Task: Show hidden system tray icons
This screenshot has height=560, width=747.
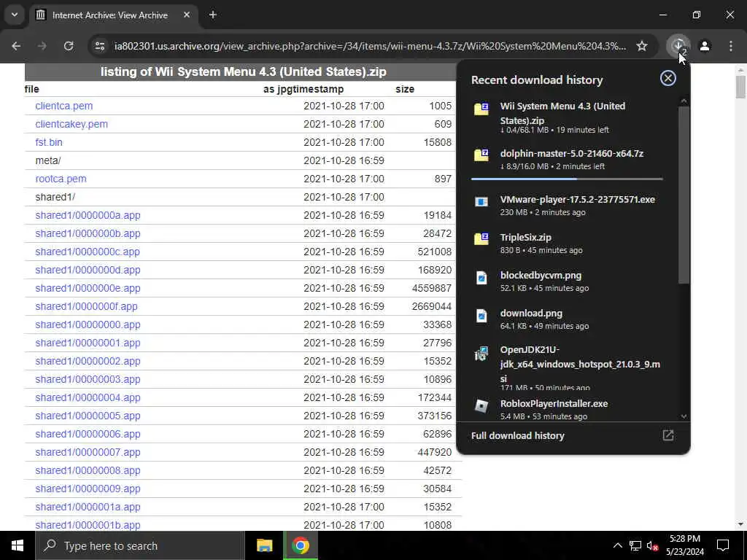Action: (617, 545)
